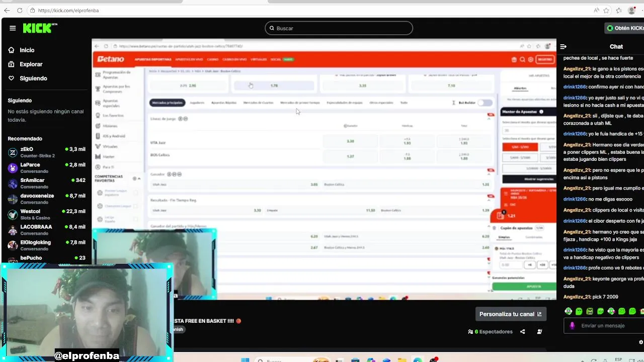
Task: Open ElGlogloking recommended channel
Action: tap(46, 245)
